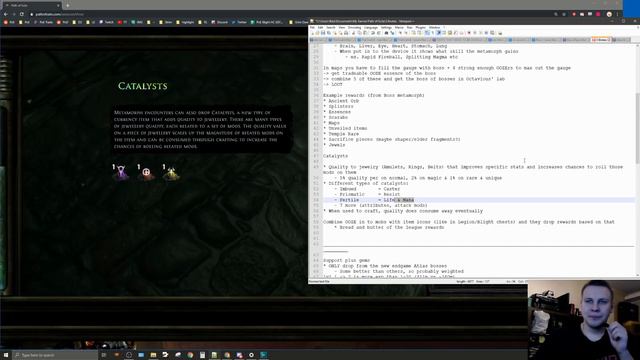Click the Record macro icon in Notepad++

click(469, 33)
